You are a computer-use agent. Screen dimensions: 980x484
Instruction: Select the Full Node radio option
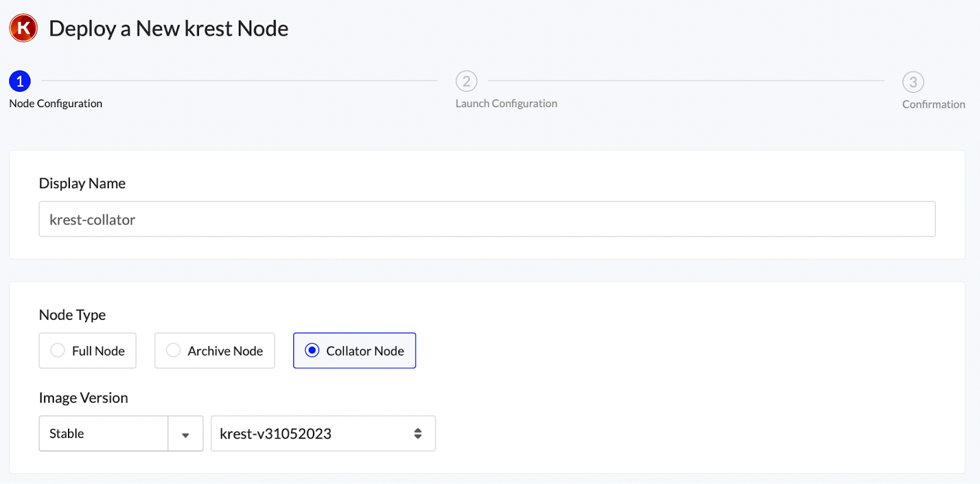[58, 350]
